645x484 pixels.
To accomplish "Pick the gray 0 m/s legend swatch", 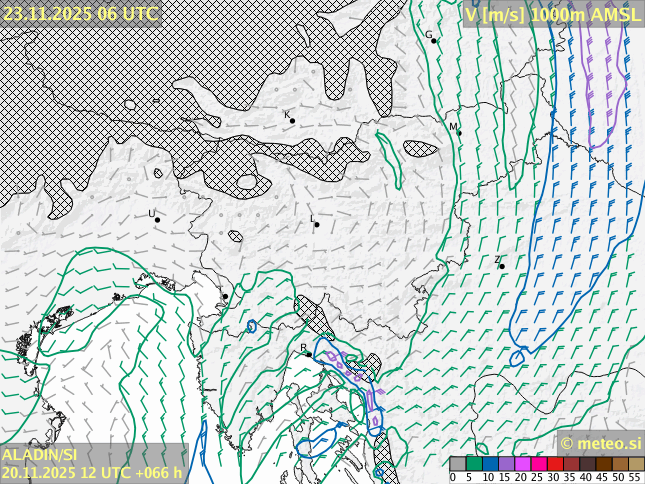I will (x=458, y=464).
